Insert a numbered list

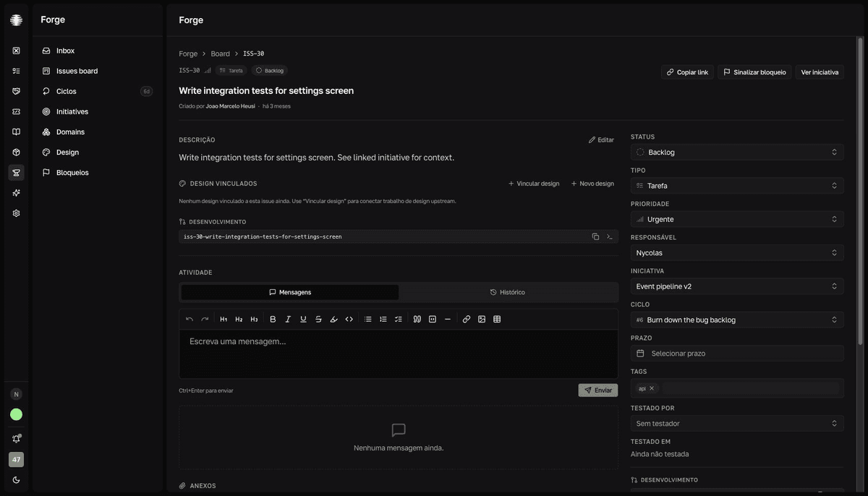[383, 319]
